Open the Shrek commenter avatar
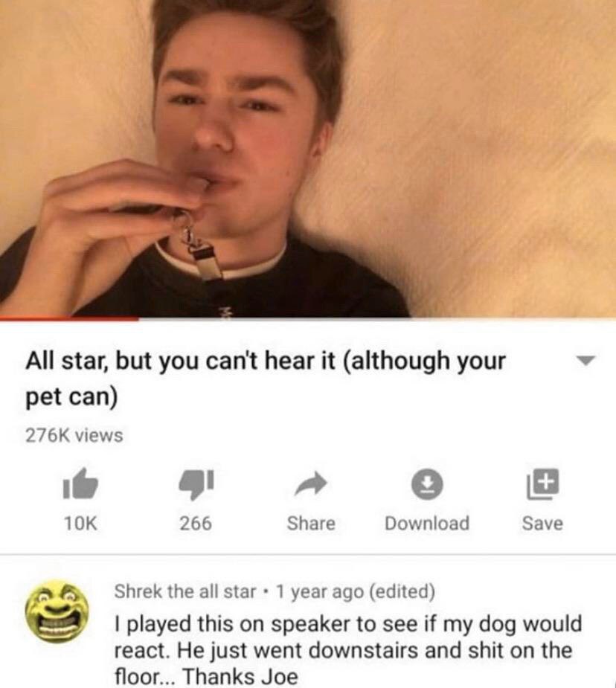This screenshot has width=616, height=688. [x=57, y=611]
